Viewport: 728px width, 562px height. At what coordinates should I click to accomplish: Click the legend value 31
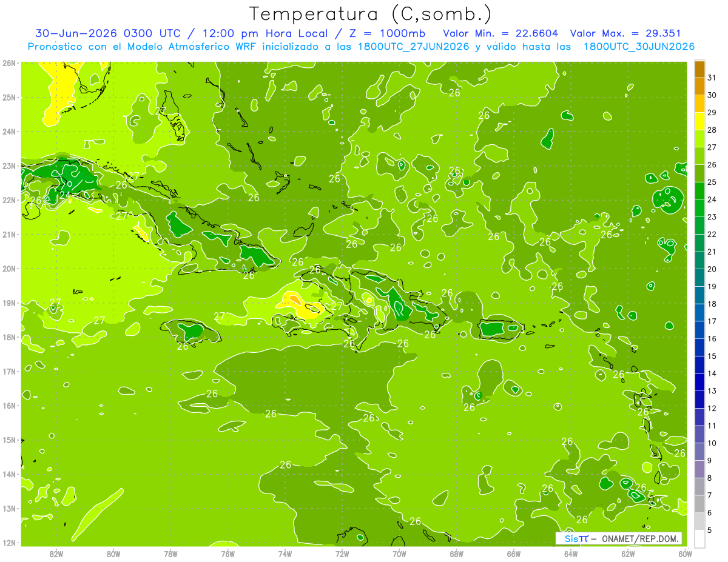(712, 78)
